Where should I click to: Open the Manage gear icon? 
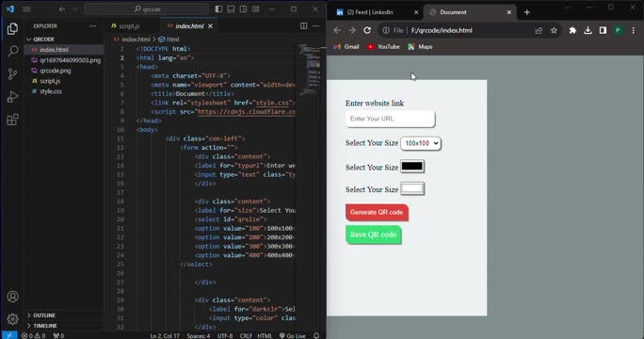coord(13,319)
